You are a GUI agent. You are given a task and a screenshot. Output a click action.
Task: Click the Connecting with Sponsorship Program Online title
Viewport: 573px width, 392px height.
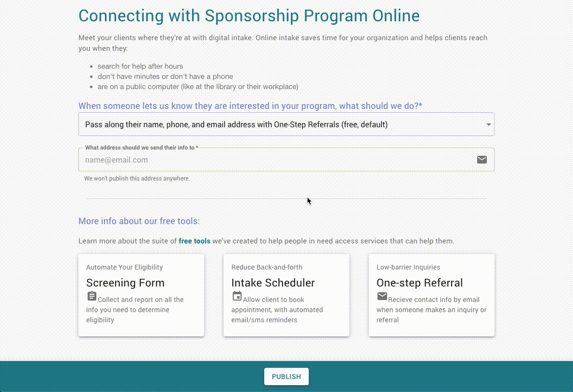249,15
